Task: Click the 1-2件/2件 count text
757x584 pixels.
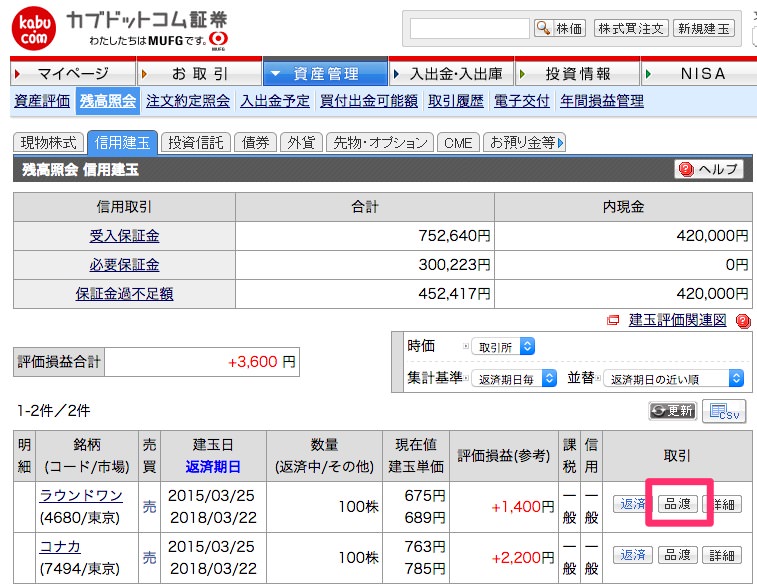Action: coord(53,411)
